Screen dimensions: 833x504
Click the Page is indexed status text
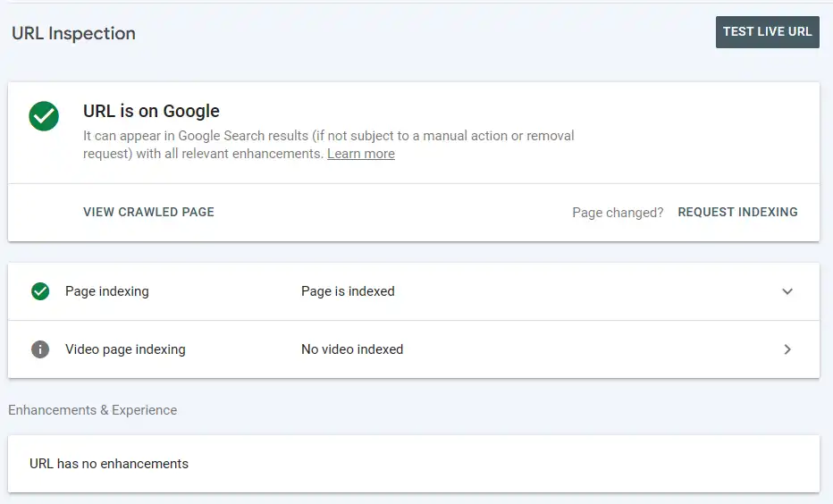click(x=348, y=291)
